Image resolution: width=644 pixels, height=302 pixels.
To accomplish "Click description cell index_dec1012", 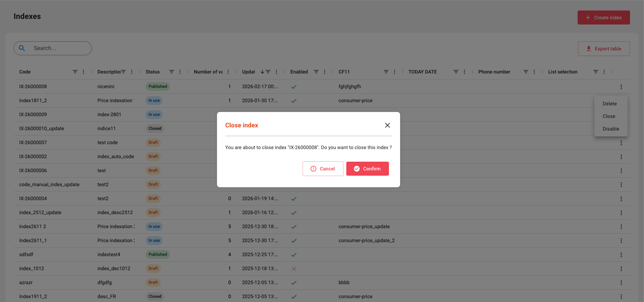I will (x=114, y=268).
